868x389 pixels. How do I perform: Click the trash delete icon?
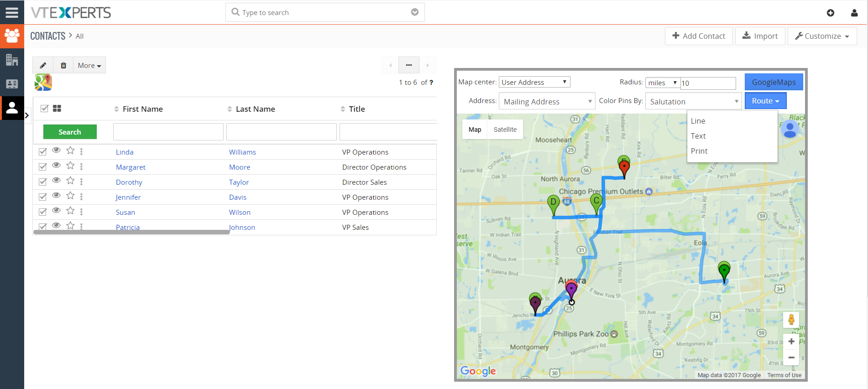click(63, 65)
